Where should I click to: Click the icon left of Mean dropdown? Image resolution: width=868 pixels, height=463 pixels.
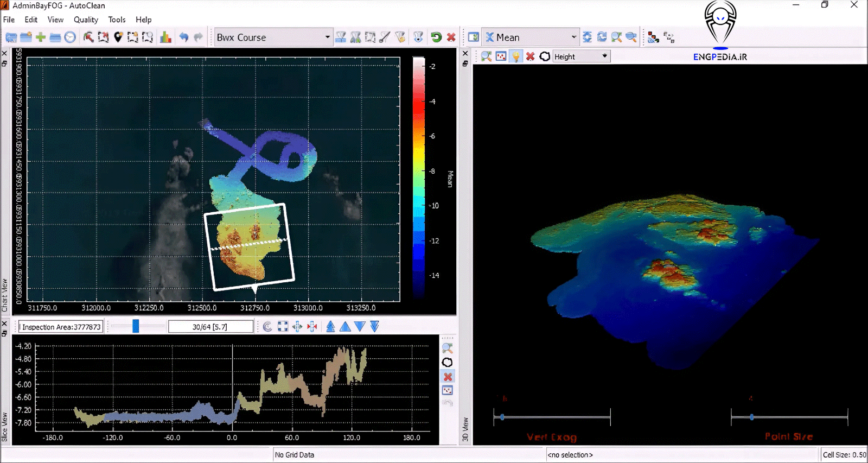473,37
